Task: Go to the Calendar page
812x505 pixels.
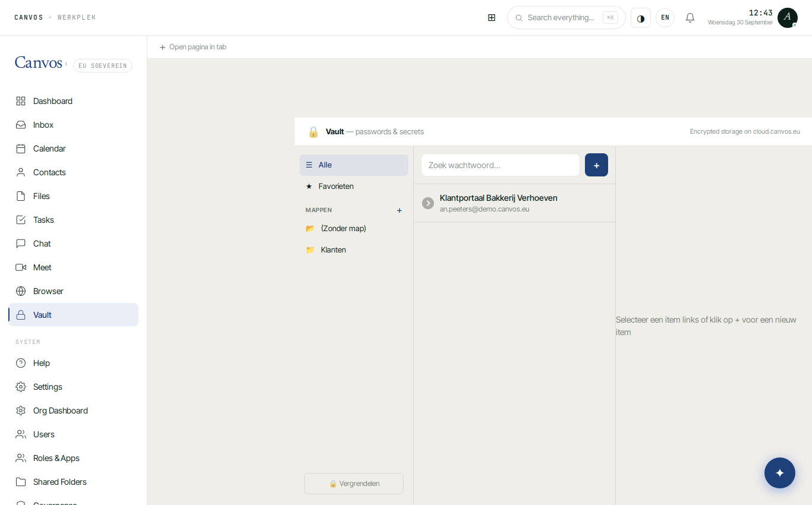Action: click(73, 149)
